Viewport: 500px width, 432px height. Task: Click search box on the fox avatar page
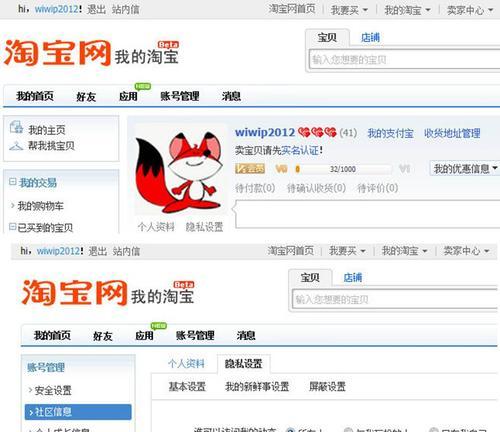405,60
